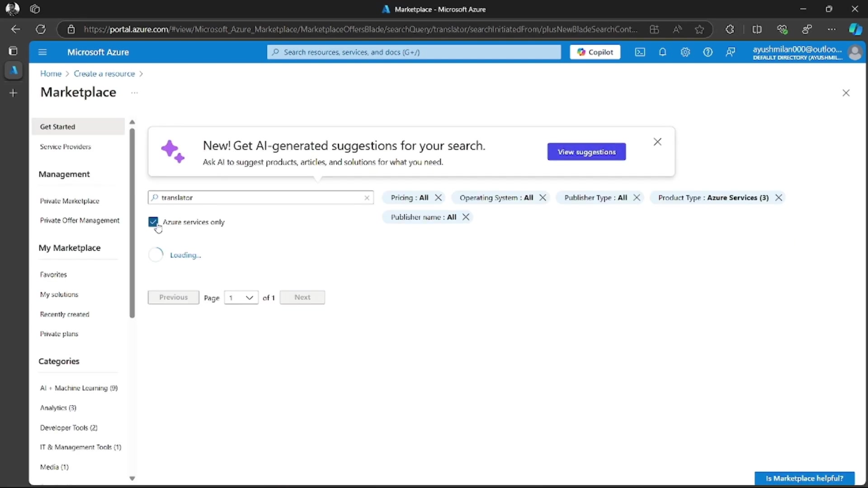Open Copilot in the browser toolbar

(856, 29)
